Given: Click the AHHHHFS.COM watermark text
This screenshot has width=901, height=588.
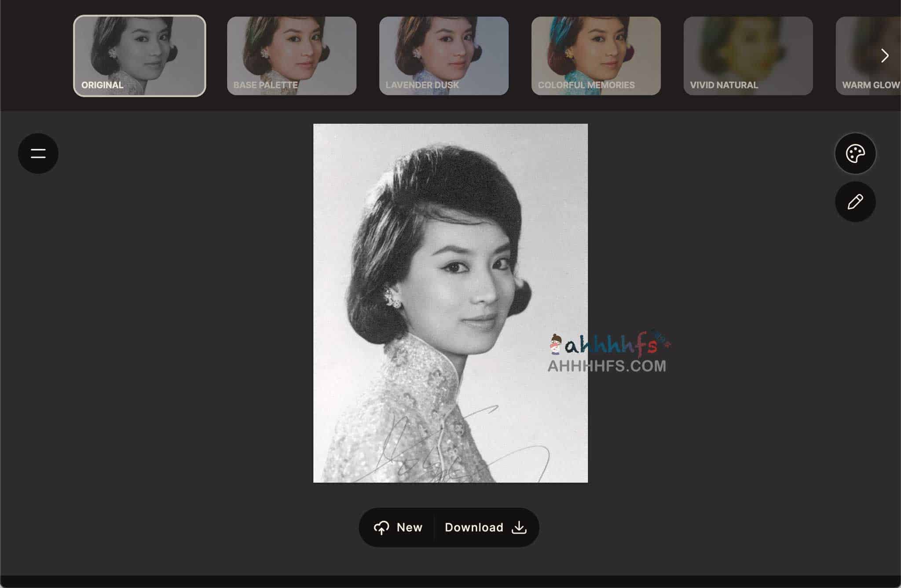Looking at the screenshot, I should [x=607, y=366].
